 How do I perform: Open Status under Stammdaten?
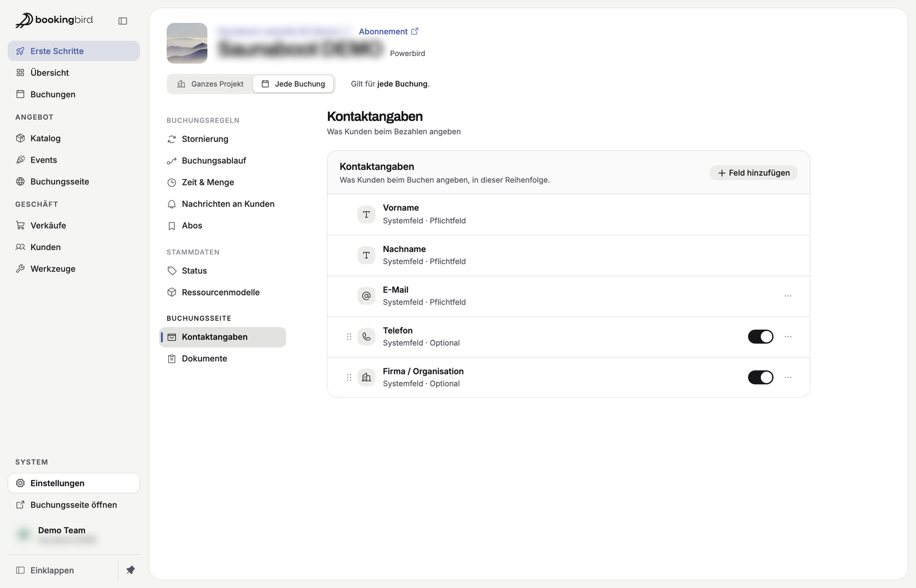(223, 271)
